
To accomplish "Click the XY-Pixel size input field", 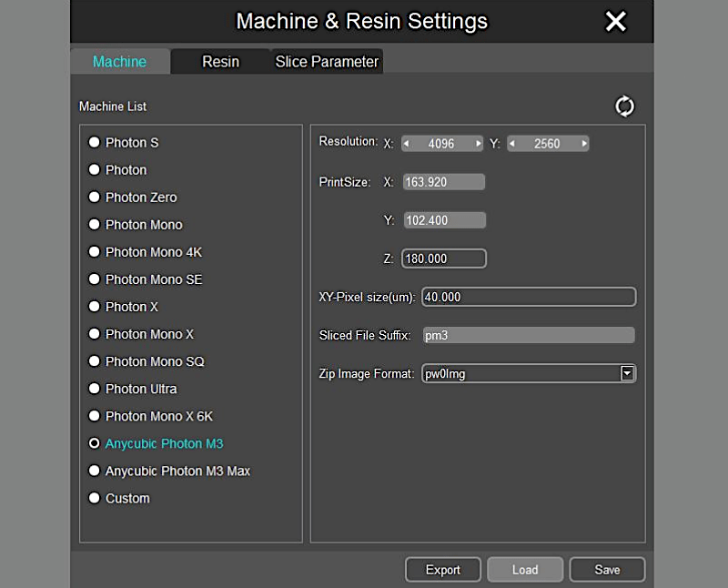I will (529, 297).
